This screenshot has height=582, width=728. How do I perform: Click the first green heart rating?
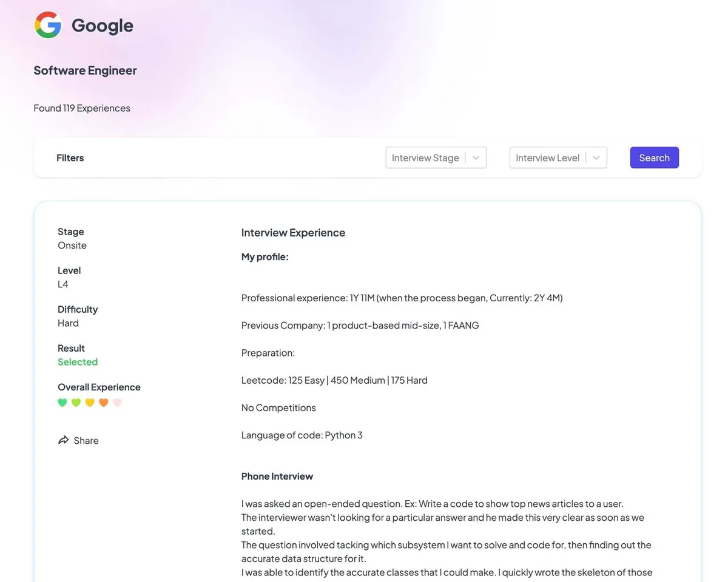[x=62, y=403]
